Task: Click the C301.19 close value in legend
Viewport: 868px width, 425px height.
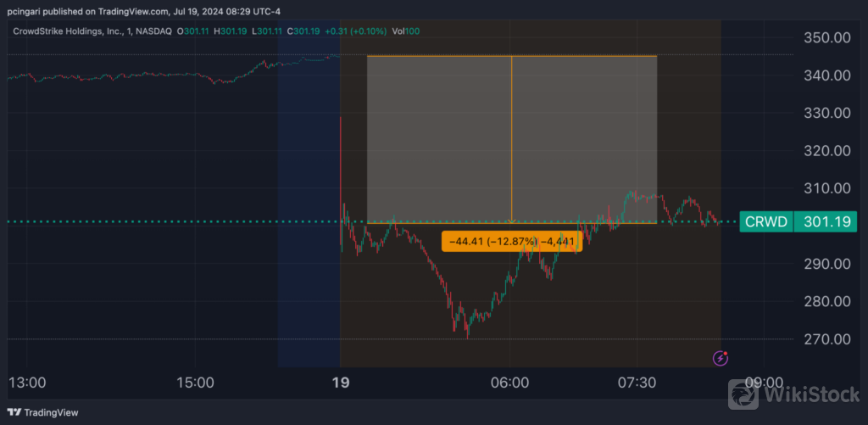Action: coord(304,31)
